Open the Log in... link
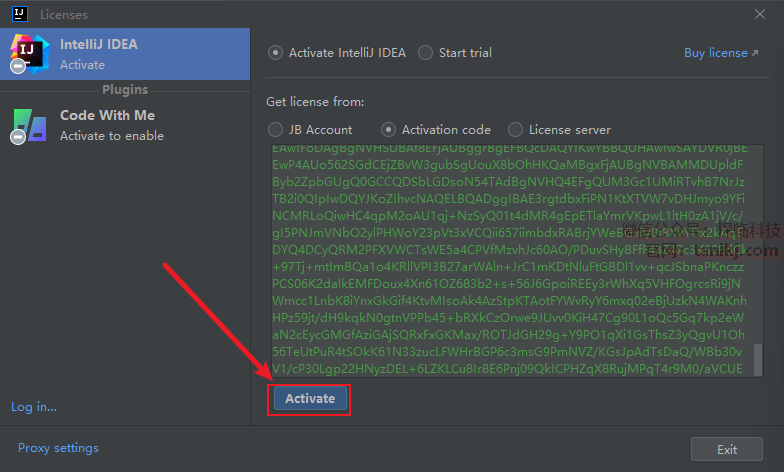This screenshot has width=784, height=472. click(x=34, y=407)
